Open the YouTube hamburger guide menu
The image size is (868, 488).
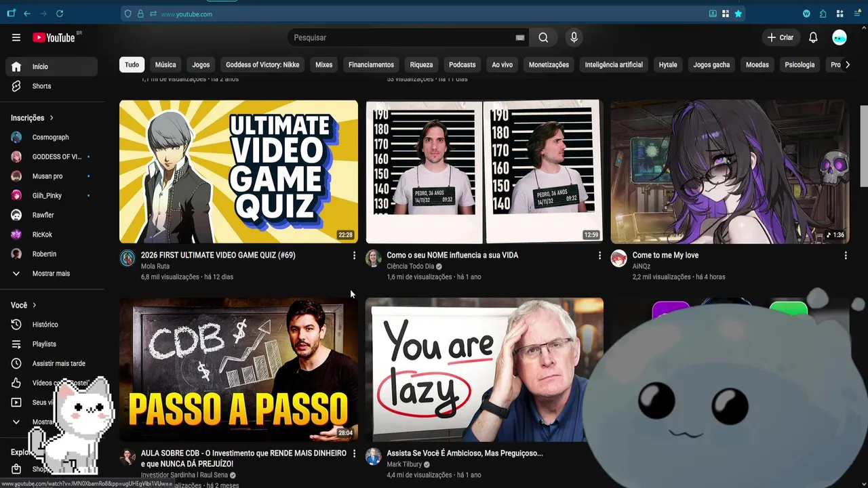[x=16, y=38]
